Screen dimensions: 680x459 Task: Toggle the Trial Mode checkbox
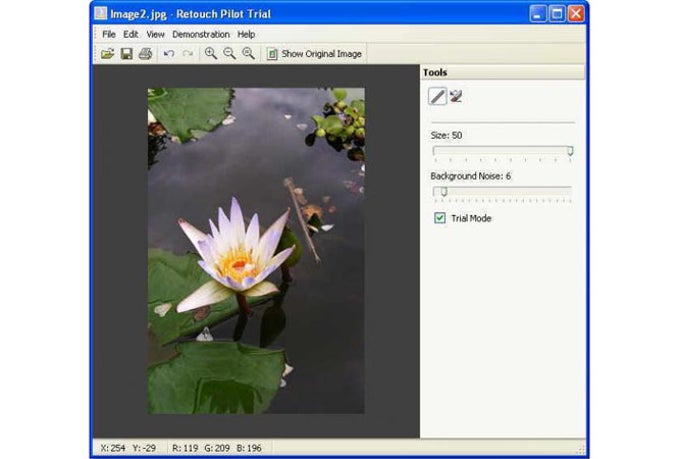[440, 218]
